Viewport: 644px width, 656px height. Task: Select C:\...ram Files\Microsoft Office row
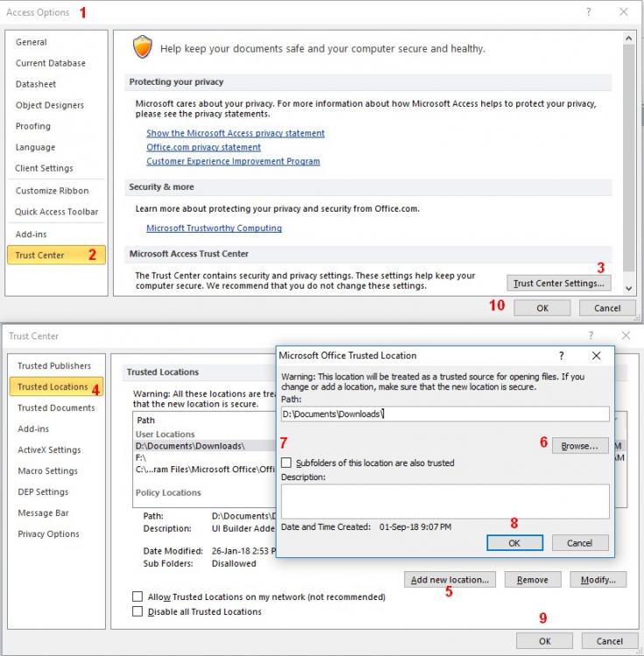[x=205, y=470]
